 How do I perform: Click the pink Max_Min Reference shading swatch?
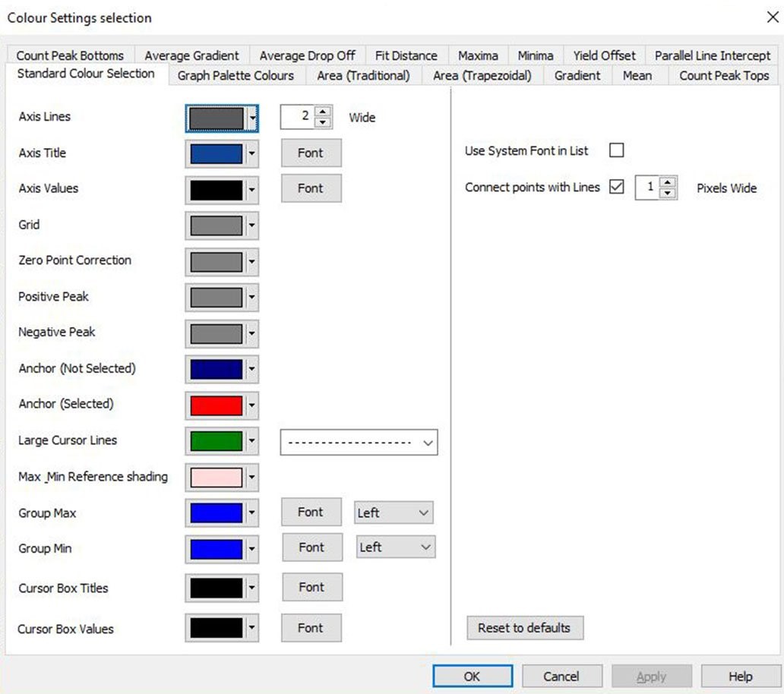point(217,478)
